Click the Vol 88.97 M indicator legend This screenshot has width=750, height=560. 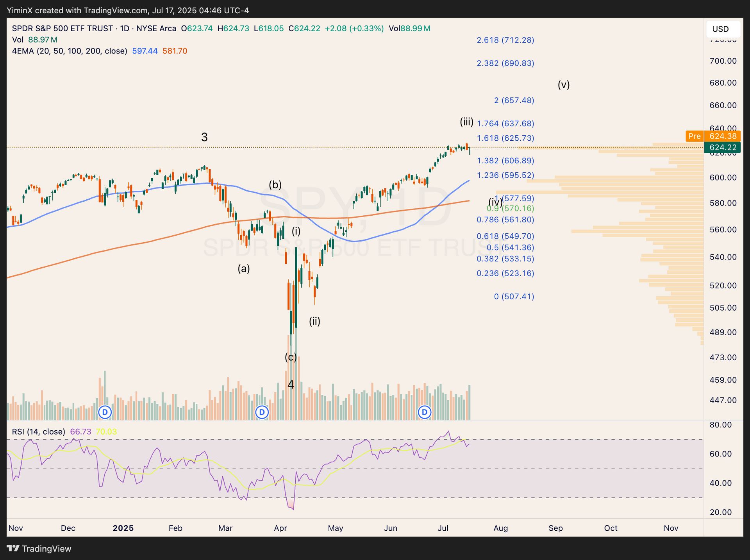tap(35, 40)
